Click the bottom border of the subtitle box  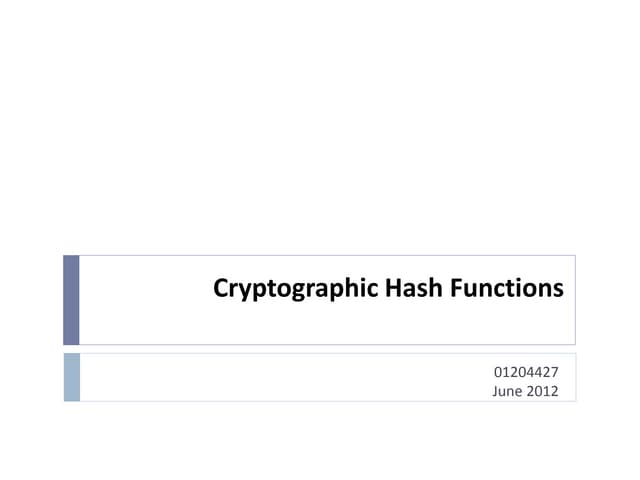(320, 401)
